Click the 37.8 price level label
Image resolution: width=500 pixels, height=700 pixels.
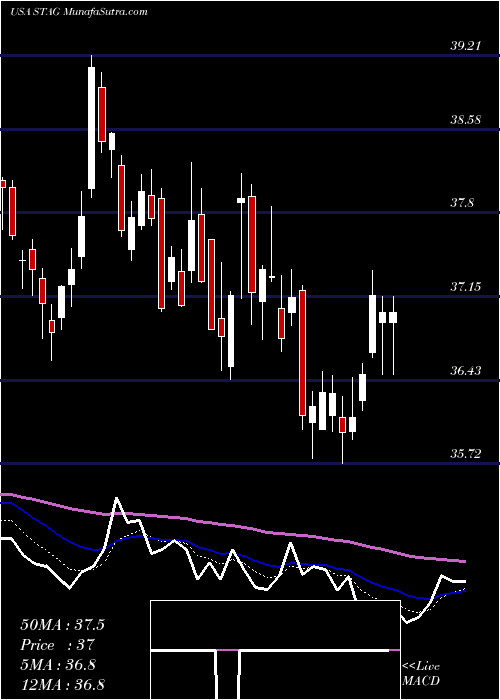pos(462,203)
